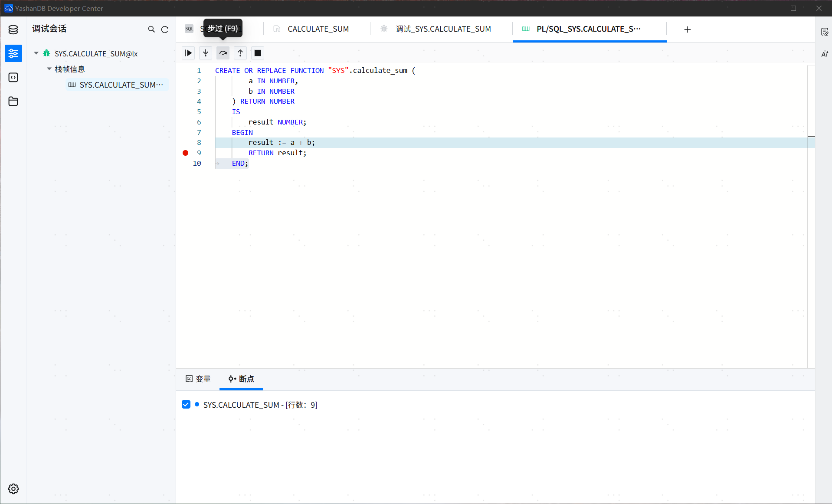Collapse the SYS.CALCULATE_SUM@lx tree node
Screen dimensions: 832x504
tap(36, 53)
